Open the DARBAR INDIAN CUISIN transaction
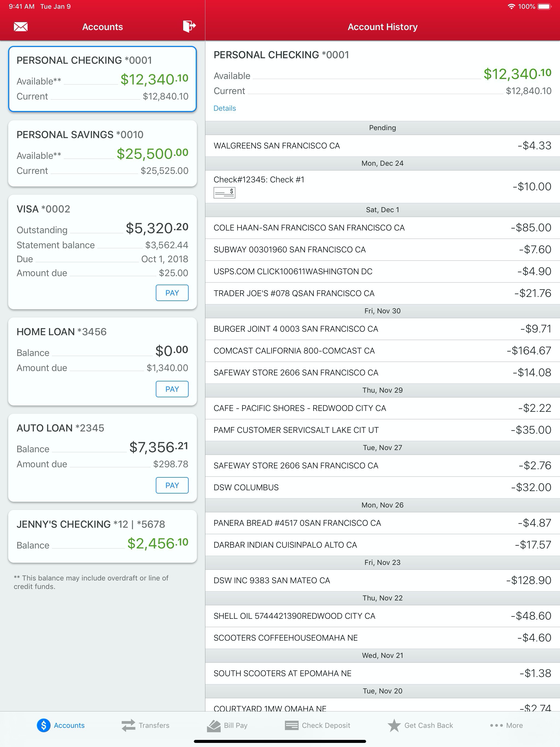 tap(382, 545)
